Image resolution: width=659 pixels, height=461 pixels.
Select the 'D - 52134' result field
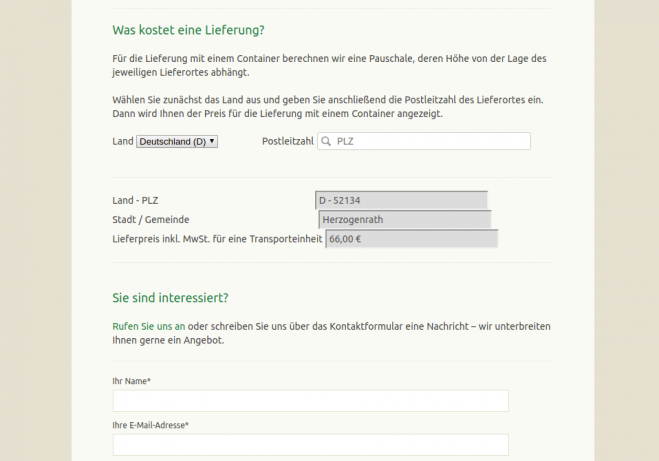401,200
